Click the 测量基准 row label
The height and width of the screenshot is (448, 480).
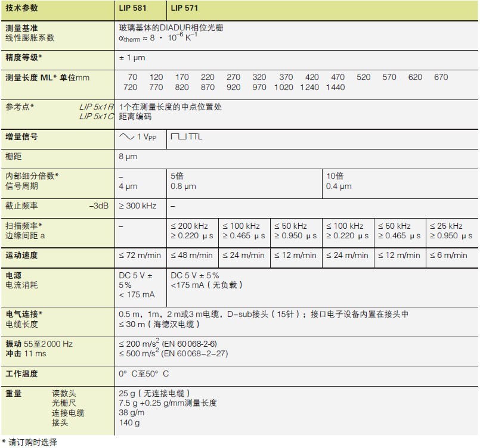[x=21, y=28]
